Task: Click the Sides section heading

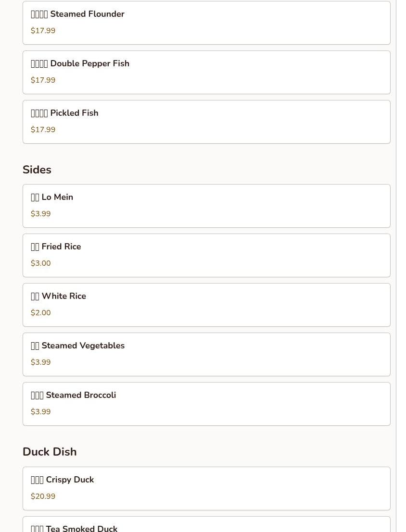Action: tap(37, 170)
